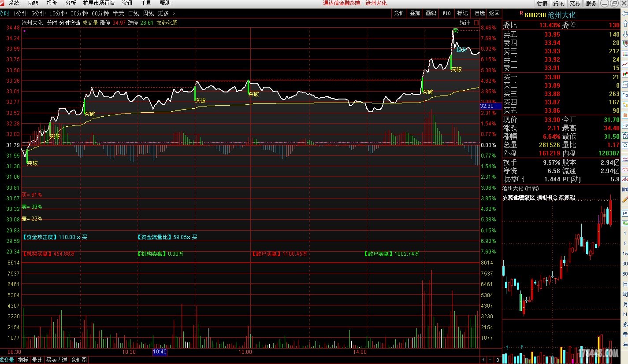This screenshot has height=364, width=628.
Task: Switch to the 60分钟 period tab
Action: pyautogui.click(x=100, y=13)
